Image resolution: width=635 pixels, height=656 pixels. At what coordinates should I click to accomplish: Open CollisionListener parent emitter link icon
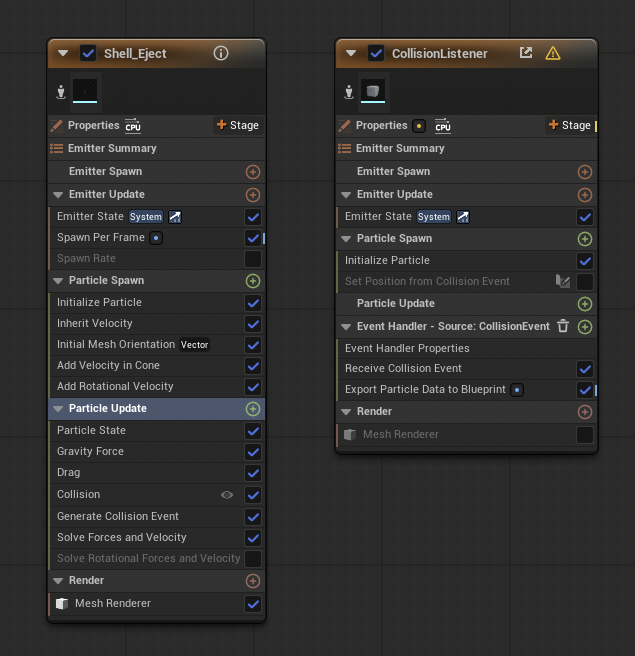526,53
